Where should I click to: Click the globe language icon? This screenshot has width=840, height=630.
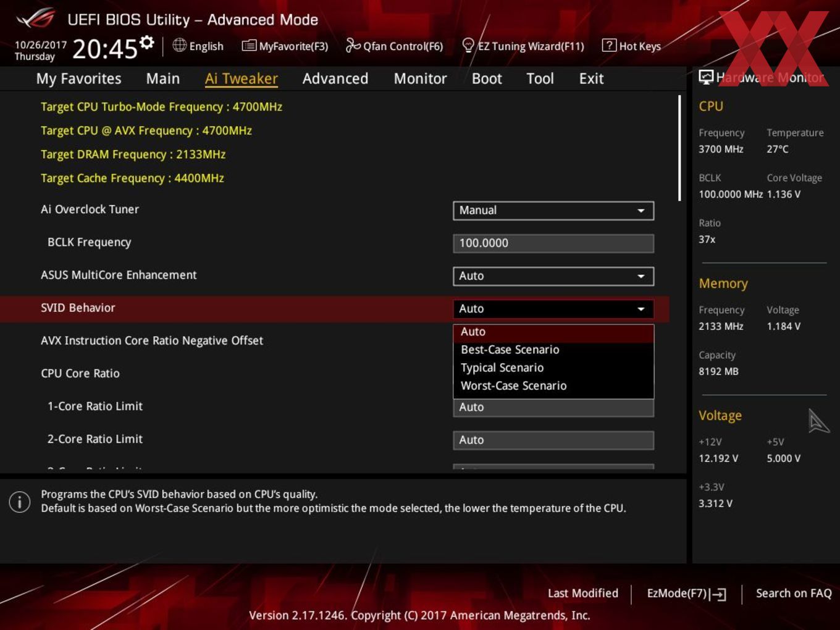[x=179, y=45]
